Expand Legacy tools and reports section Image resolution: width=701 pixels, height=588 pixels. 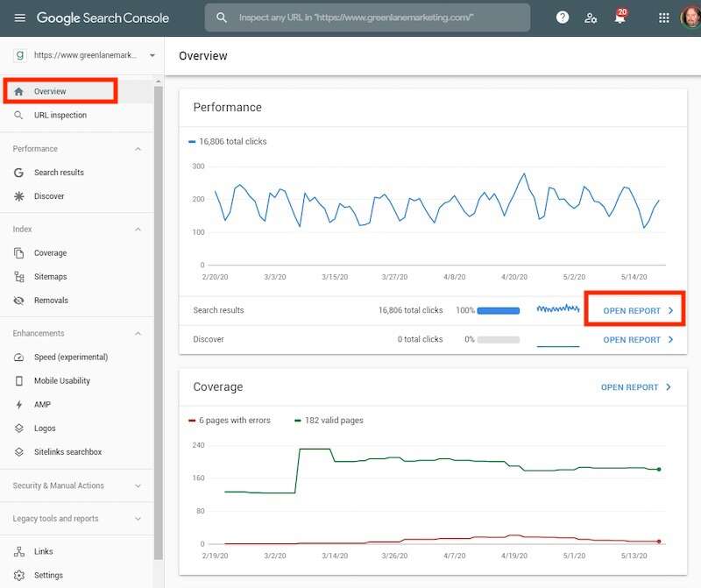(138, 519)
